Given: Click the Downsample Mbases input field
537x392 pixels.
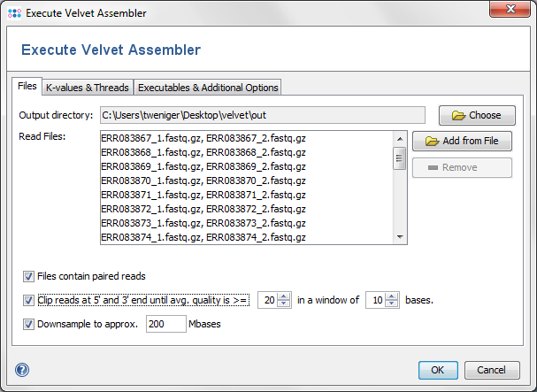Looking at the screenshot, I should (x=166, y=324).
